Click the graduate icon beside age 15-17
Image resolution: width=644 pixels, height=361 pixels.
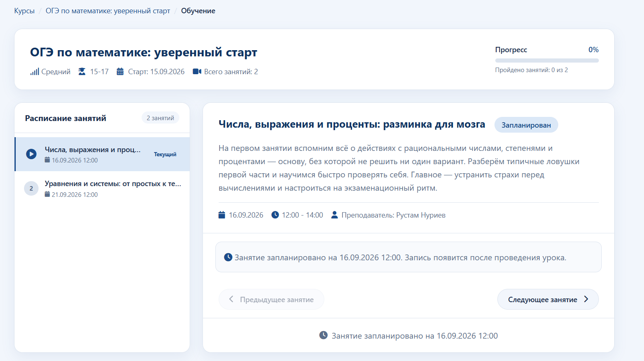82,72
